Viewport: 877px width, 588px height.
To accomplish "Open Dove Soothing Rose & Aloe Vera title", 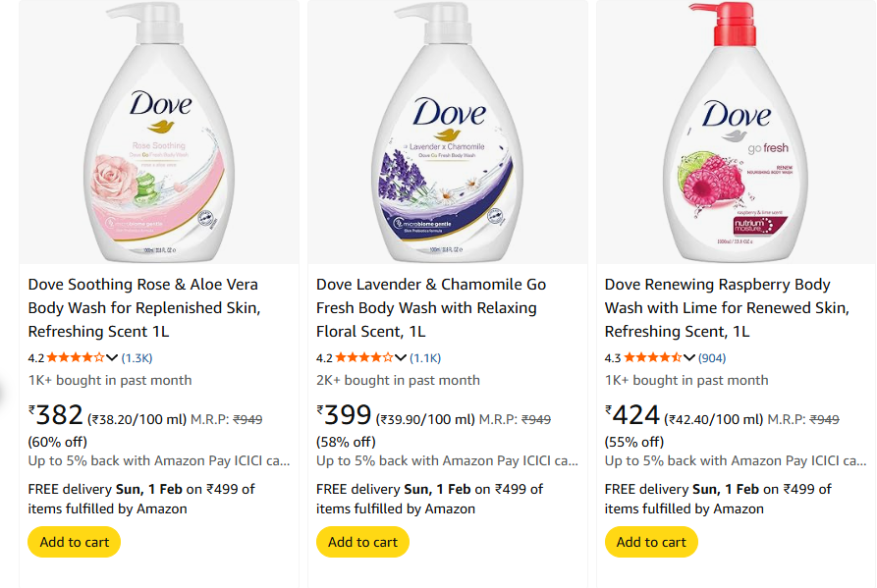I will [143, 307].
